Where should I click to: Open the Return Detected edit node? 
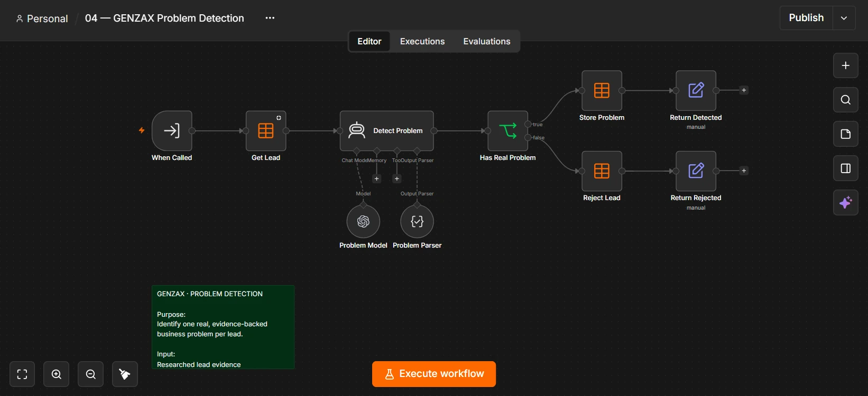696,91
